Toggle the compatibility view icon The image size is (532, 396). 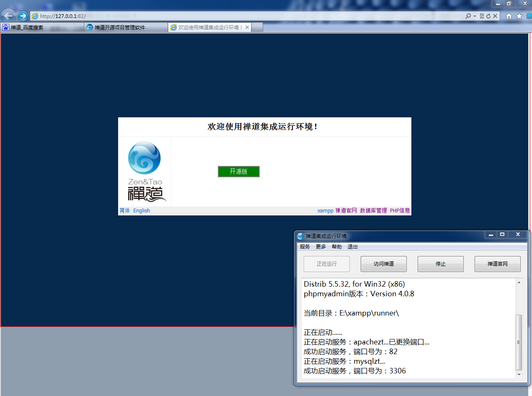click(x=482, y=16)
